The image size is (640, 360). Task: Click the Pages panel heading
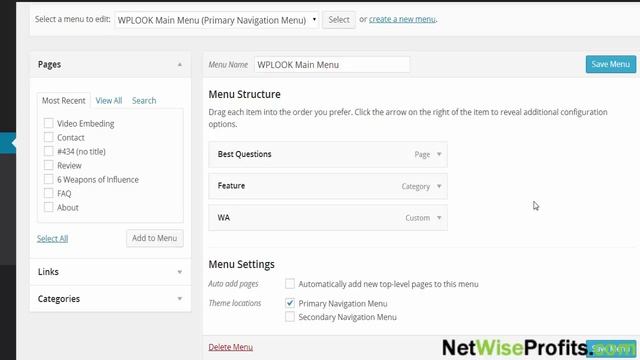tap(49, 64)
